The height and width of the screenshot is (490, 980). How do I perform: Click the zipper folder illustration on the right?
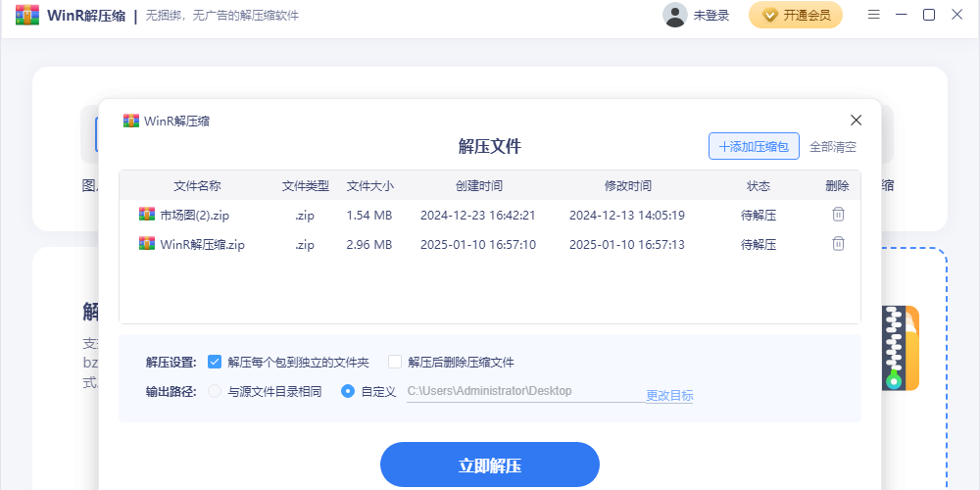(x=901, y=348)
